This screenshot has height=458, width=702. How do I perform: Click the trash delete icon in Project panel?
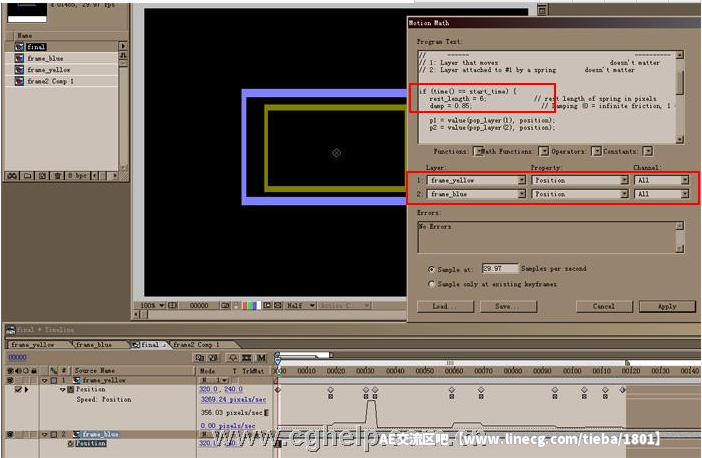[57, 175]
